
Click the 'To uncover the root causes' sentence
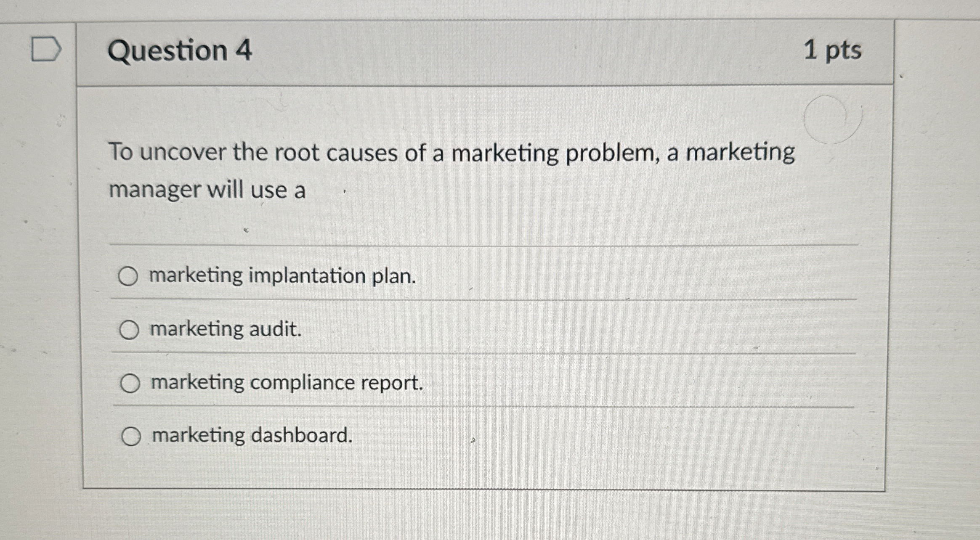pyautogui.click(x=451, y=152)
